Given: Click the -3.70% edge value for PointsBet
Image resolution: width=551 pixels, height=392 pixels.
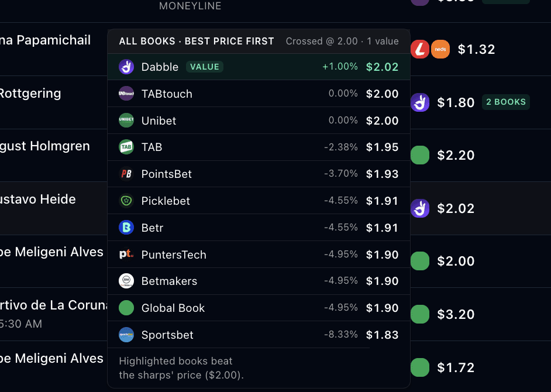Looking at the screenshot, I should [x=341, y=174].
